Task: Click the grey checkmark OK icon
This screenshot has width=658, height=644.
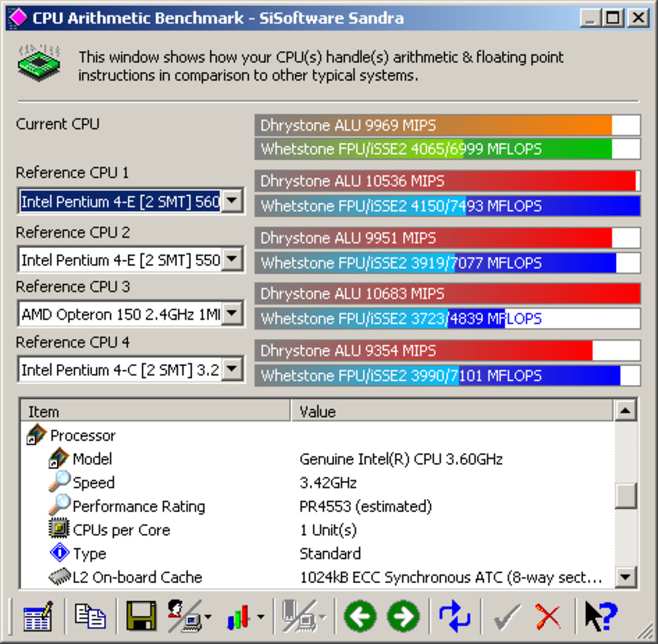Action: [507, 616]
